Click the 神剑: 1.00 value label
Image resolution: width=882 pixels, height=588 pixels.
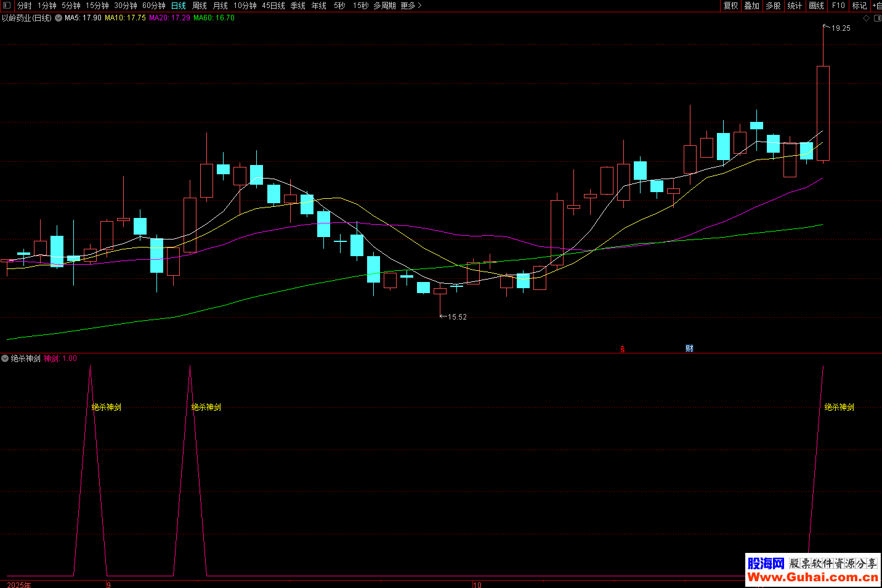click(x=60, y=358)
